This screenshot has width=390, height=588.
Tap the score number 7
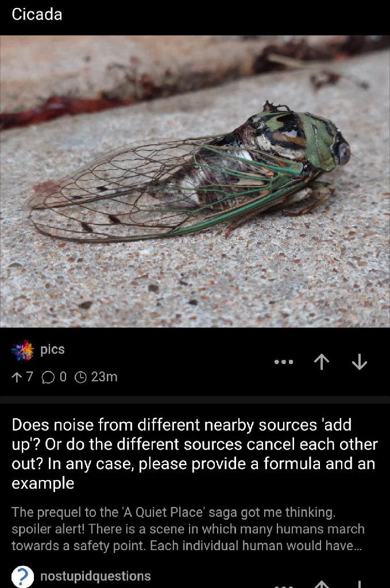click(30, 377)
